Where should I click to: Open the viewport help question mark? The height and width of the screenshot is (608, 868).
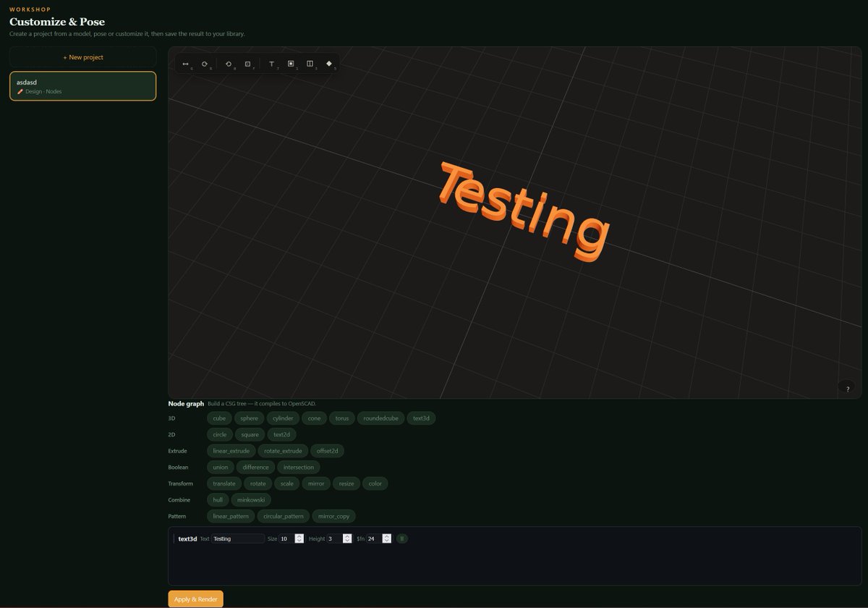847,389
